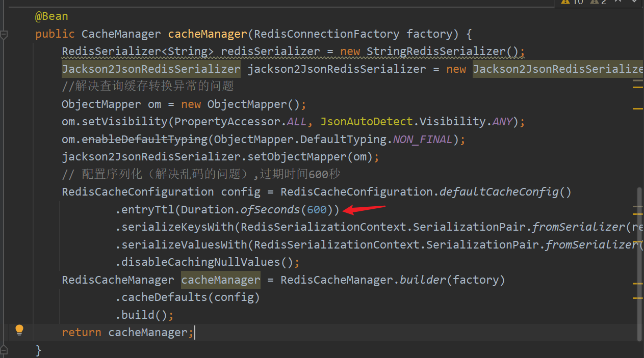644x358 pixels.
Task: Click the entryTtl method call
Action: click(148, 209)
